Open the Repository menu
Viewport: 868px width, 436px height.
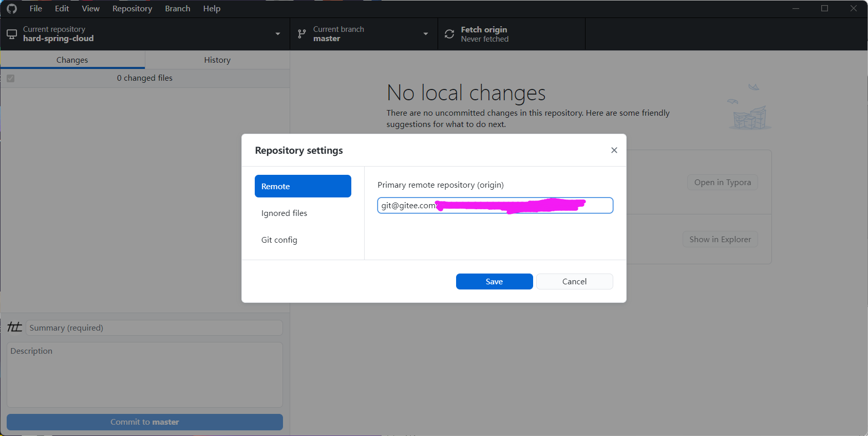click(133, 9)
